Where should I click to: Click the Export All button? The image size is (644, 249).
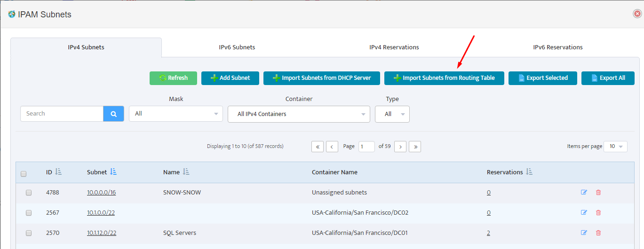click(x=608, y=78)
